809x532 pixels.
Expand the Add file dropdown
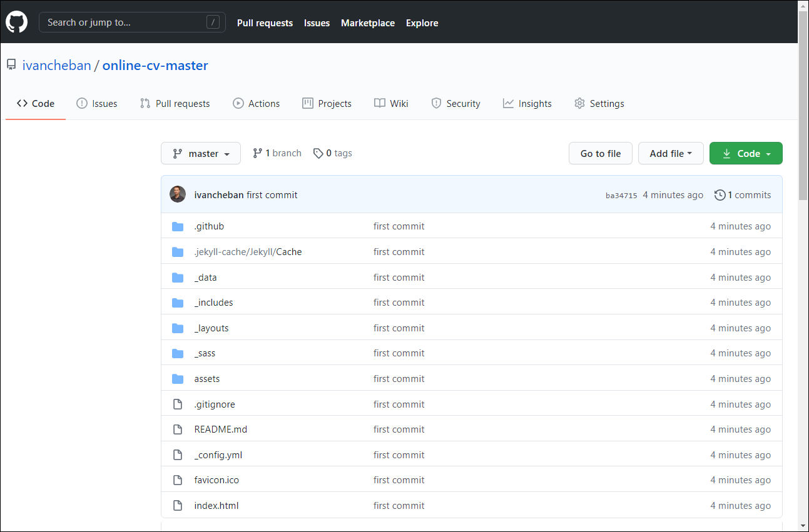(671, 153)
